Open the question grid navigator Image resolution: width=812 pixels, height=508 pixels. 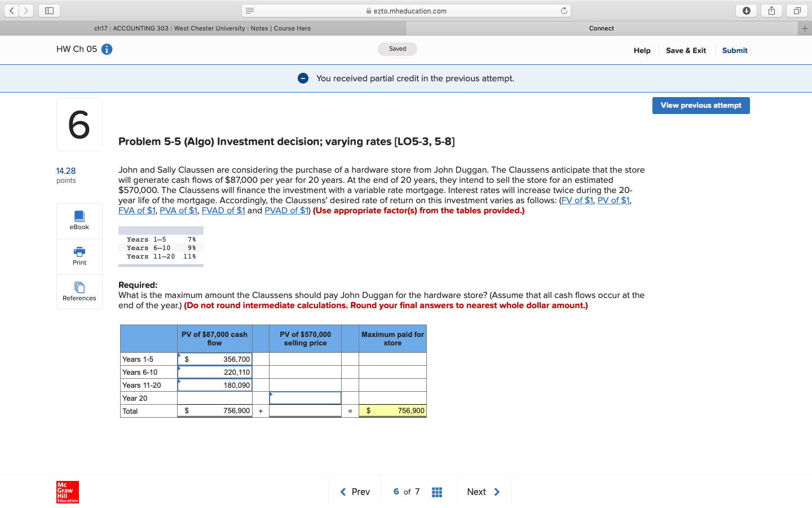[x=437, y=491]
